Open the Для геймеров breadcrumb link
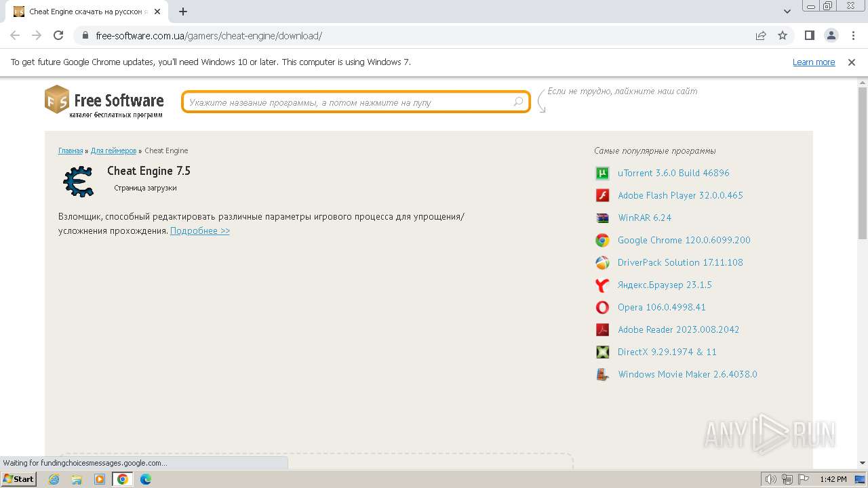Viewport: 868px width, 488px height. 113,150
